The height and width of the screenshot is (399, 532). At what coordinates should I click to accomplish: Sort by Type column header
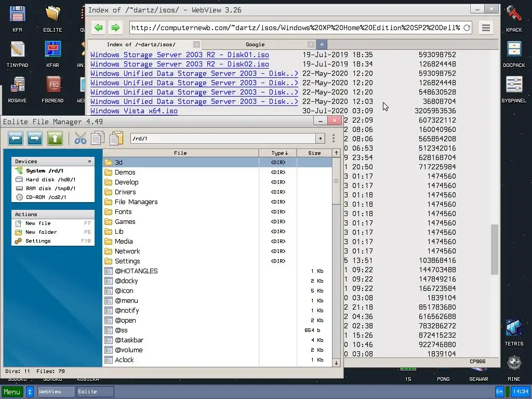[278, 153]
